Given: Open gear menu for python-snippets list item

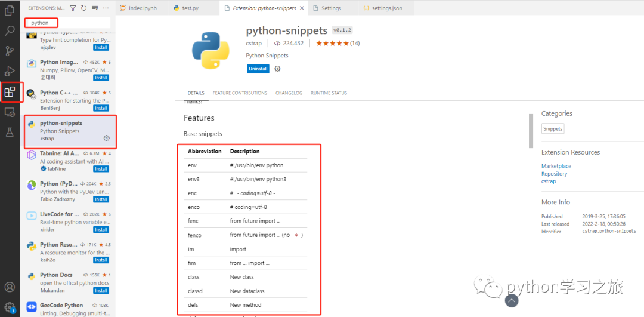Looking at the screenshot, I should [x=106, y=138].
